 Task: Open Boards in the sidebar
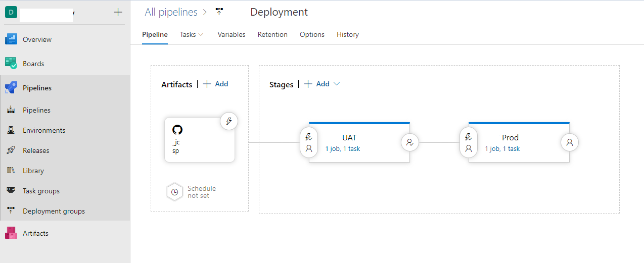pos(33,64)
